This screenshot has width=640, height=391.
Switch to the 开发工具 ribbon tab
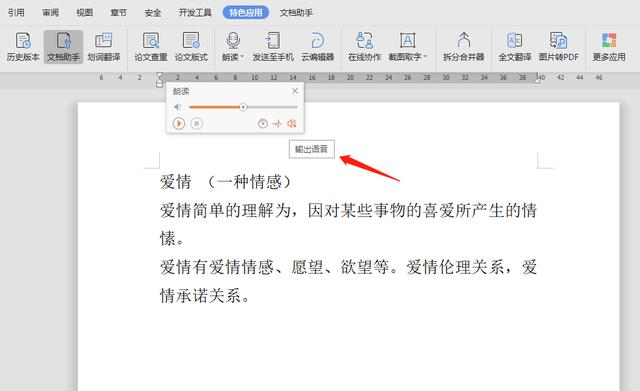[195, 13]
